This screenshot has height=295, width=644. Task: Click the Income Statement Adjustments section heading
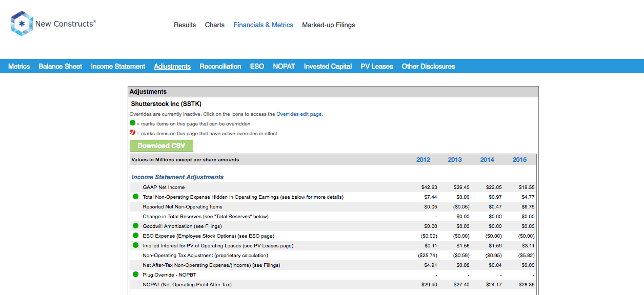pyautogui.click(x=177, y=177)
